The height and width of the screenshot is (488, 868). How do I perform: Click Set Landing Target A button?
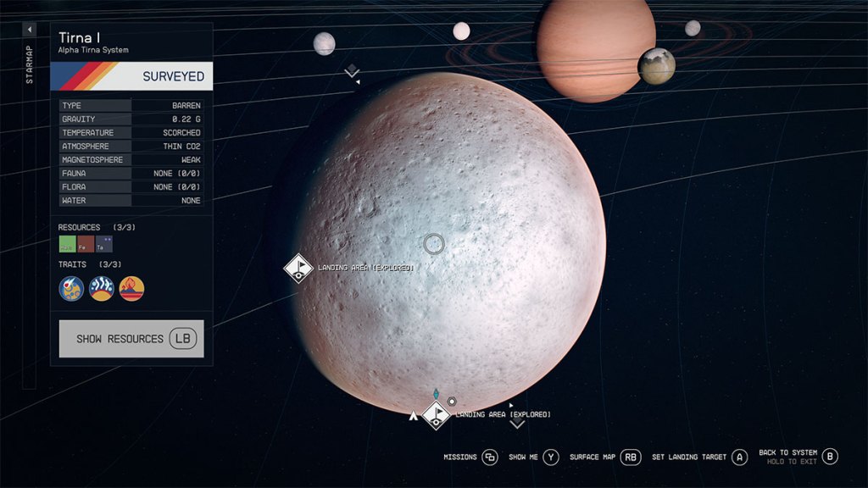coord(739,457)
